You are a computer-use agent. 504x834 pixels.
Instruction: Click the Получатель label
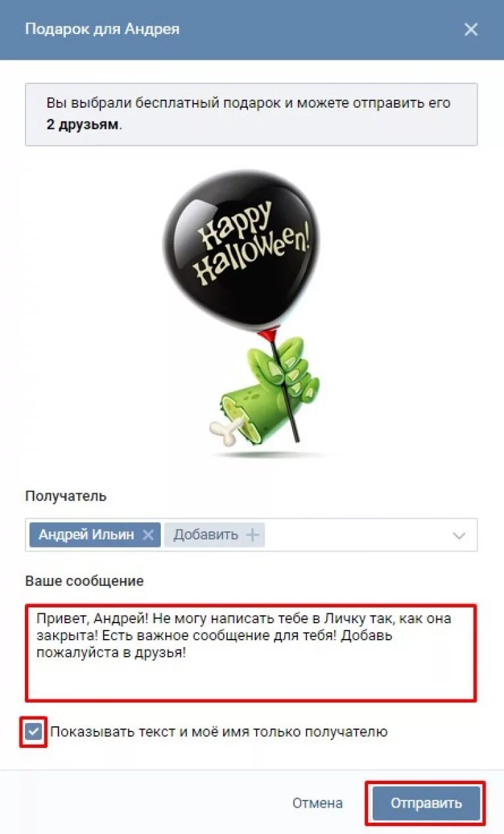66,496
